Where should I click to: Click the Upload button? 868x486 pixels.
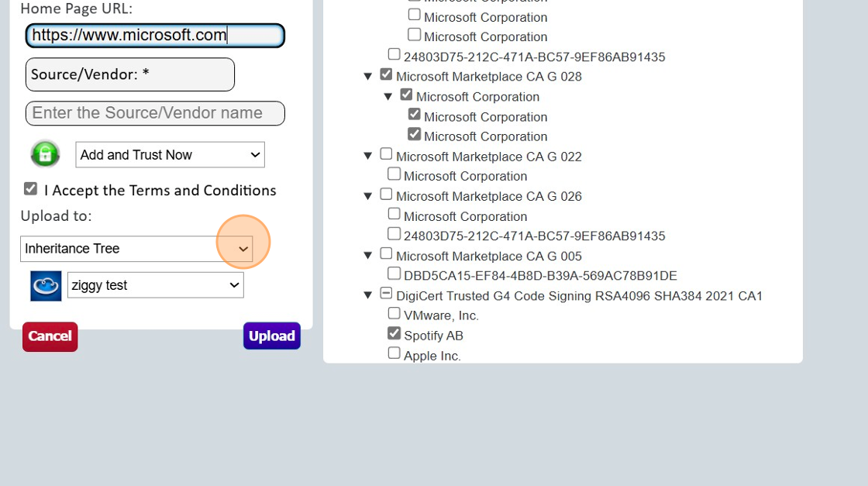click(x=271, y=336)
